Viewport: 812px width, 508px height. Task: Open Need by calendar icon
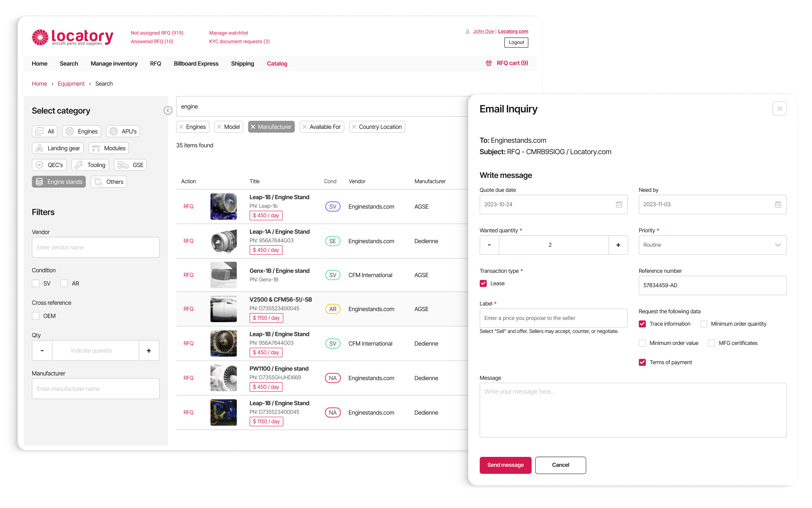778,204
